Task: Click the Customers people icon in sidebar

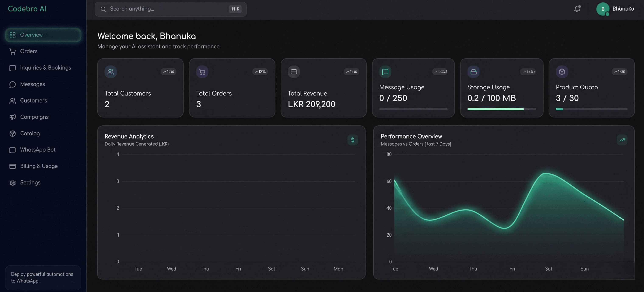Action: tap(13, 101)
